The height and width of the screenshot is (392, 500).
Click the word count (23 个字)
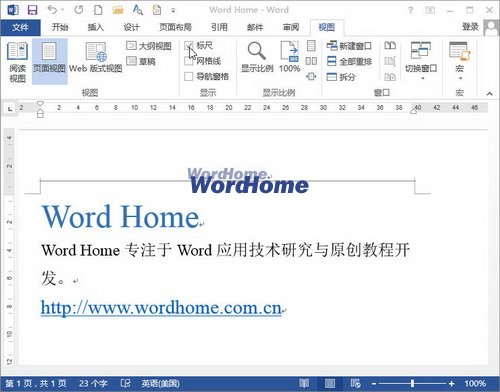click(x=93, y=383)
